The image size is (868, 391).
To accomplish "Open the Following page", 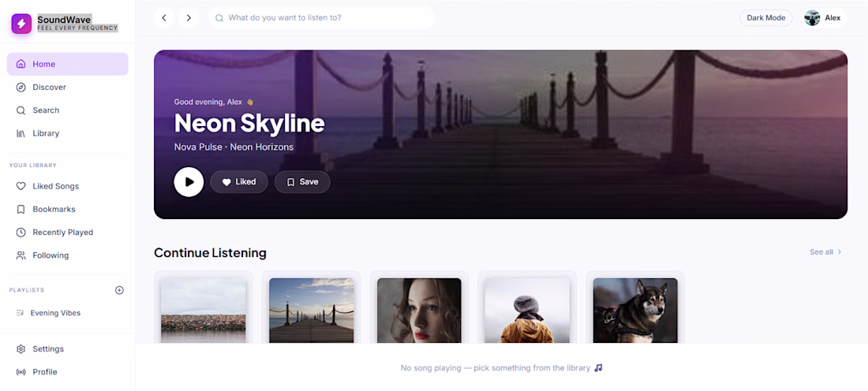I will pos(68,255).
